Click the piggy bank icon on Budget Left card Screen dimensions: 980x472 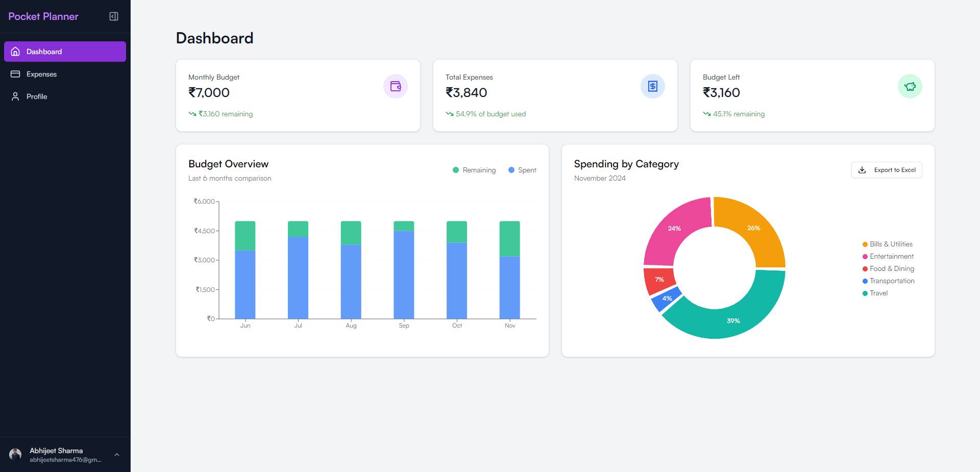tap(910, 86)
